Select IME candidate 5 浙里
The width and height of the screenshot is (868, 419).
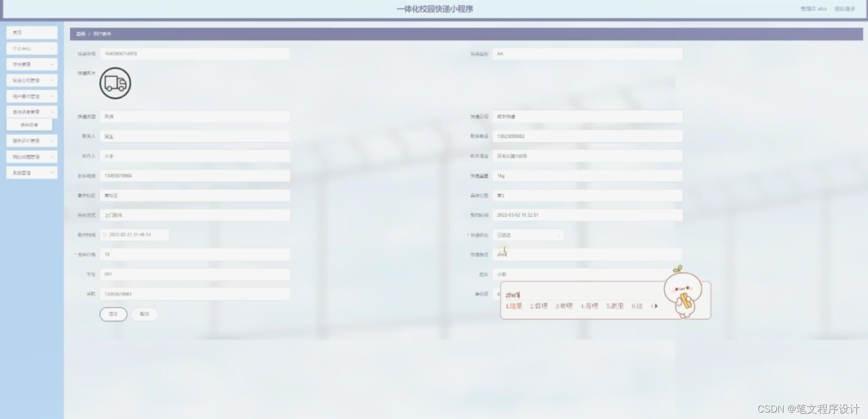tap(615, 306)
